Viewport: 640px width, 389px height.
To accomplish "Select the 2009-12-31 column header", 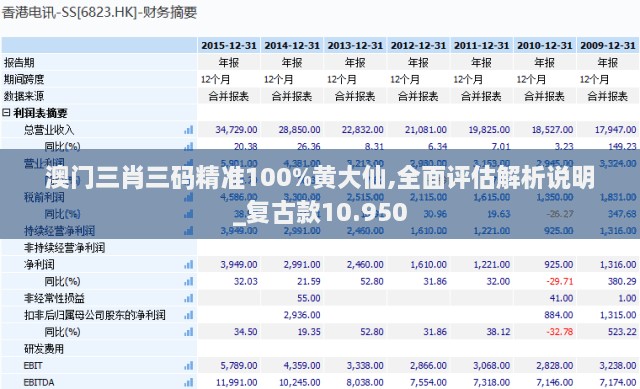I will click(608, 45).
